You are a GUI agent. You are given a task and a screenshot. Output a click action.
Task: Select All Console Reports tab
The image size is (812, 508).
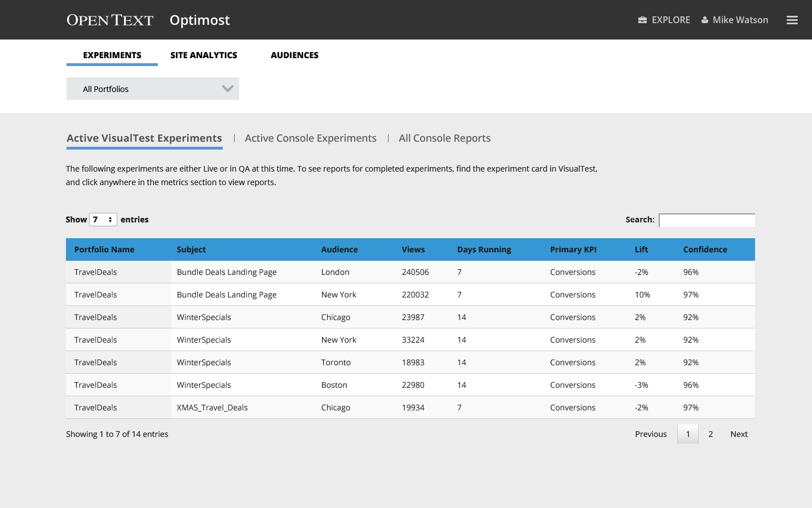click(x=444, y=138)
